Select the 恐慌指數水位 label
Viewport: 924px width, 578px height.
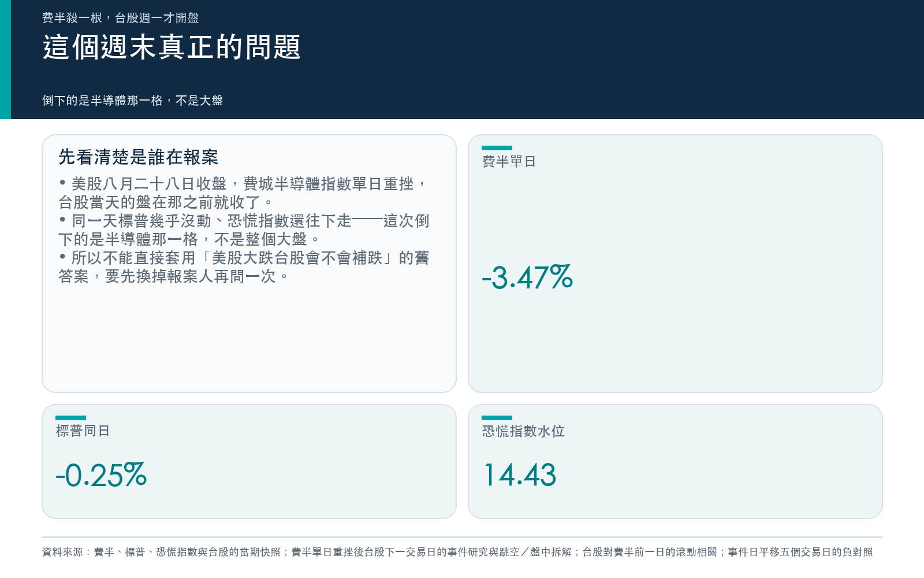(x=523, y=431)
